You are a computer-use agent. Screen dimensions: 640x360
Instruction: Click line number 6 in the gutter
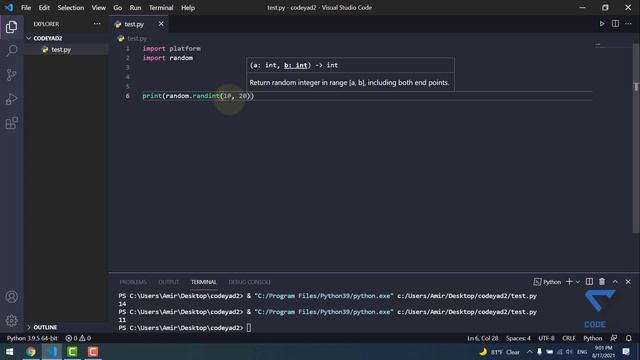point(128,96)
